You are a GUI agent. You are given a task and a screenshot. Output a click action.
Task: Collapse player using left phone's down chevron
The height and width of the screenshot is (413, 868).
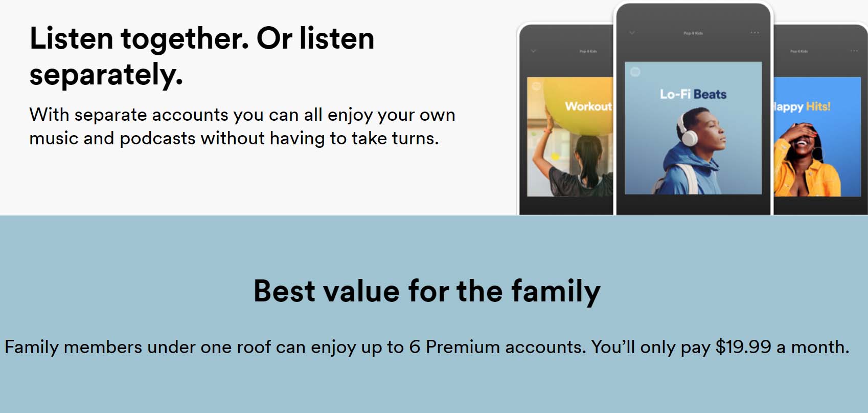[x=534, y=51]
